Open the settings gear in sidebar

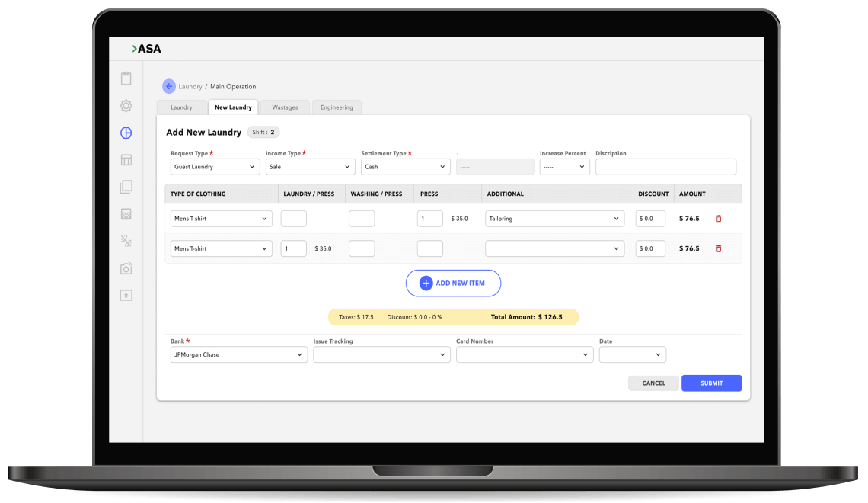(x=126, y=106)
